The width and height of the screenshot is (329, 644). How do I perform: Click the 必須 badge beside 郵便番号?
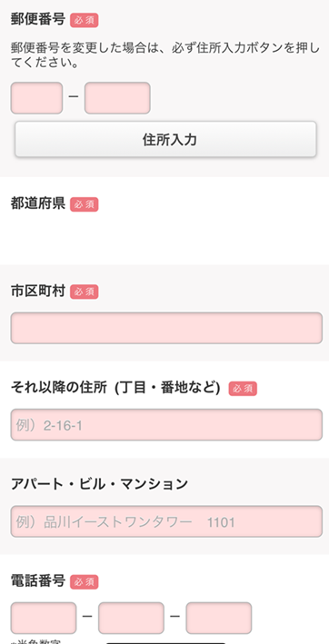(85, 20)
